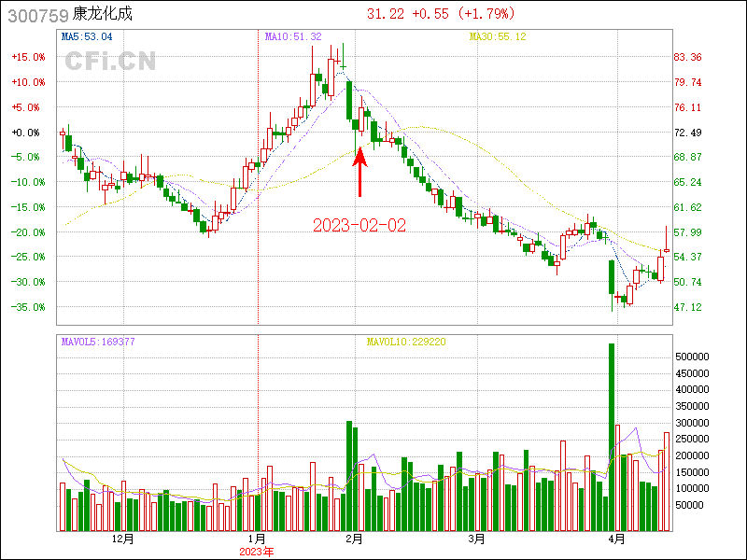
Task: Click the 2023年 year label
Action: (257, 552)
